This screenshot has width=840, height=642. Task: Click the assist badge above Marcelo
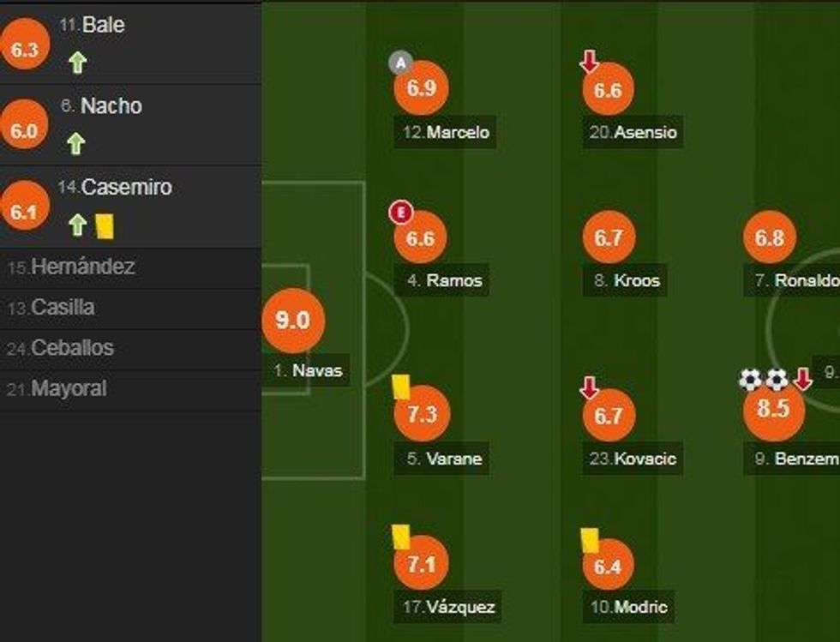tap(399, 62)
